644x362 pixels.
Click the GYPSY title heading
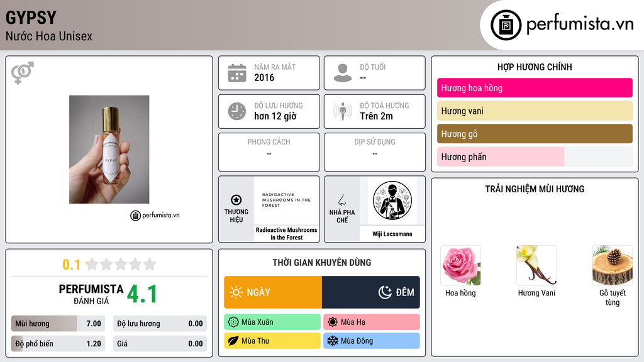(x=31, y=18)
